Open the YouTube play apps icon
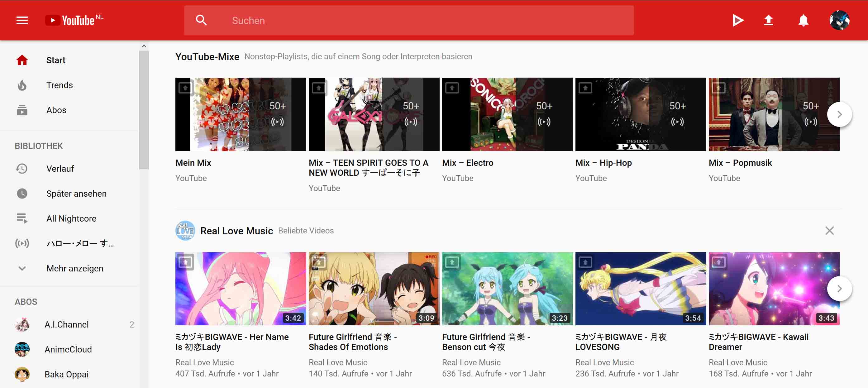Image resolution: width=868 pixels, height=388 pixels. pyautogui.click(x=738, y=20)
